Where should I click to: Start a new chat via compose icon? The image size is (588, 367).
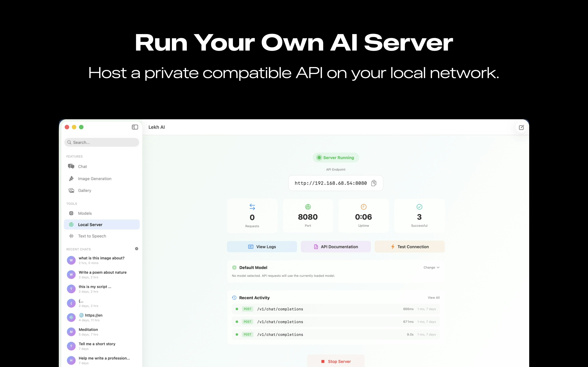521,127
